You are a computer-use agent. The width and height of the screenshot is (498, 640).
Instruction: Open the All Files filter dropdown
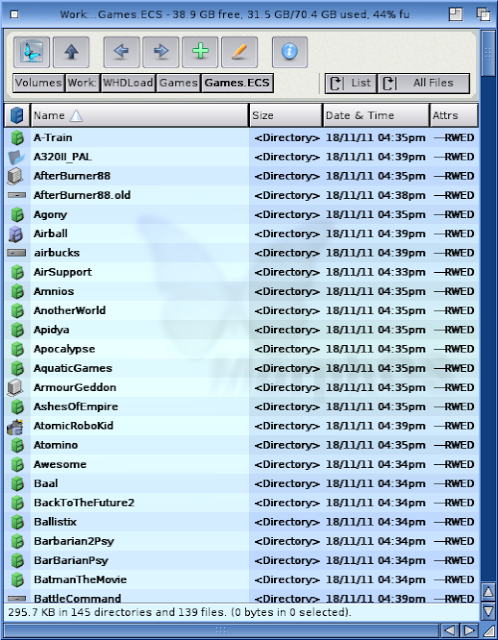point(424,83)
